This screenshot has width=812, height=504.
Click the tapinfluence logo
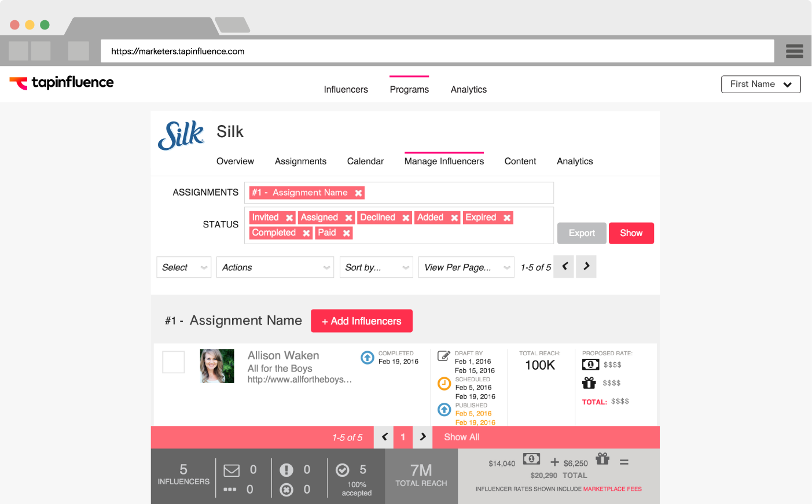tap(61, 83)
